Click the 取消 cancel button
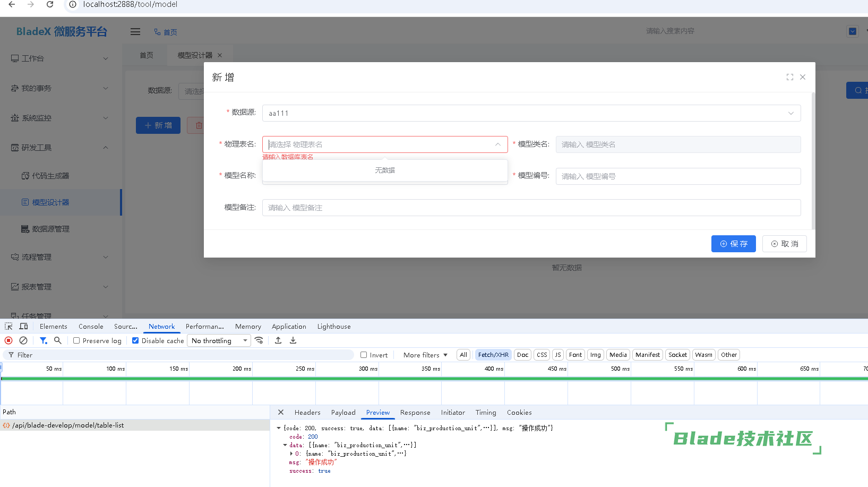The height and width of the screenshot is (487, 868). pyautogui.click(x=784, y=244)
